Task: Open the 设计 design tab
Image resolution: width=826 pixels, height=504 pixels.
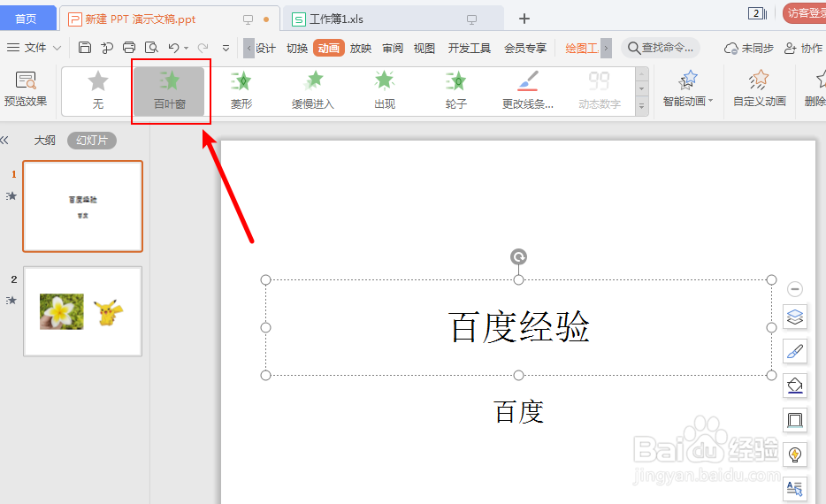Action: [x=265, y=49]
